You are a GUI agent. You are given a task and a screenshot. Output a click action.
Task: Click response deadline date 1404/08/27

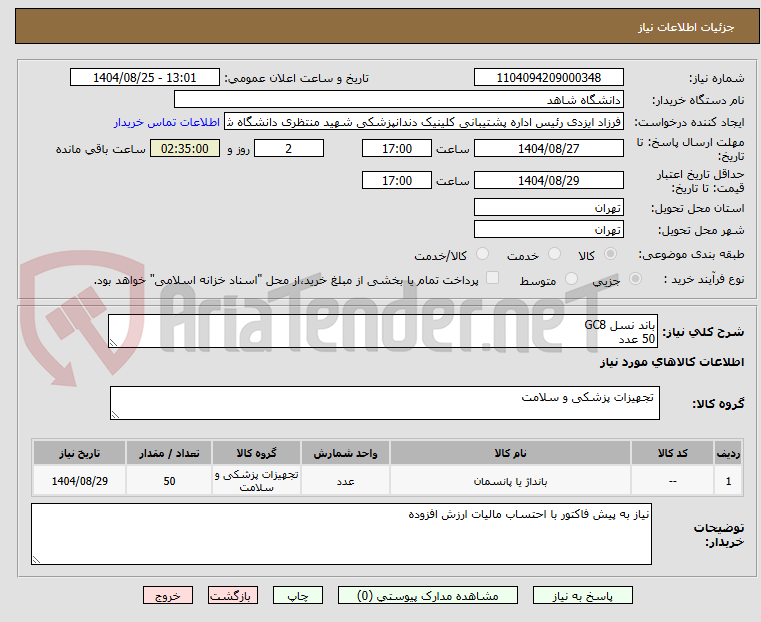coord(548,148)
